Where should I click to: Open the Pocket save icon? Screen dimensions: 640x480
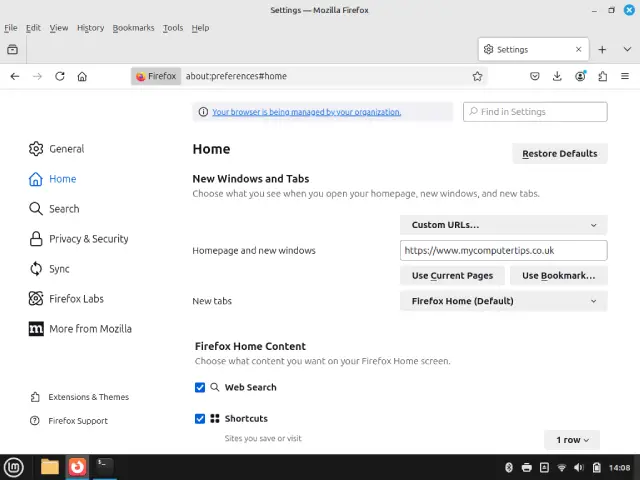535,76
